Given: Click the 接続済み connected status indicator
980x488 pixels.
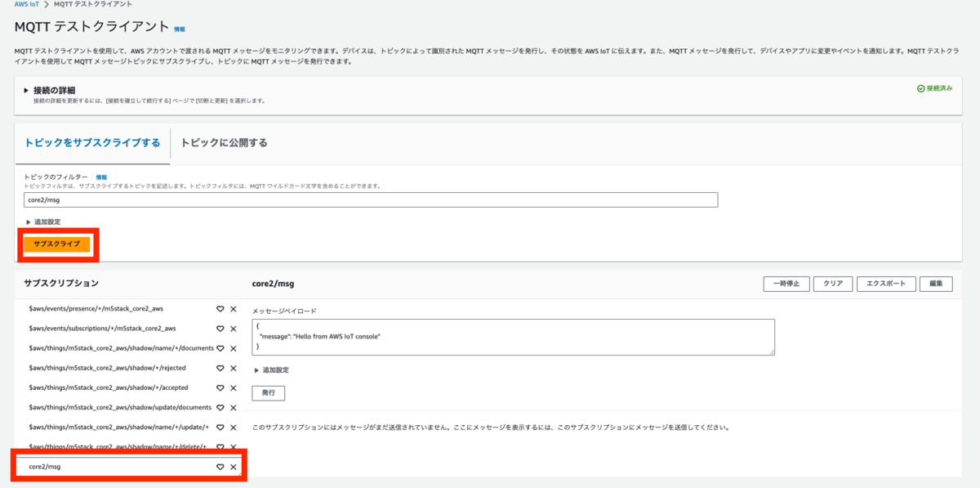Looking at the screenshot, I should [x=934, y=88].
